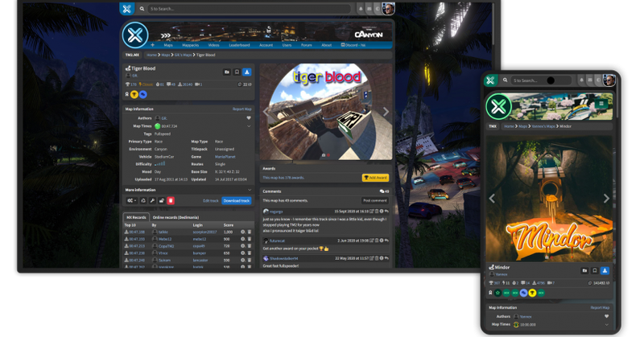
Task: Click the blue chain badge under Tiger Blood
Action: coord(143,94)
